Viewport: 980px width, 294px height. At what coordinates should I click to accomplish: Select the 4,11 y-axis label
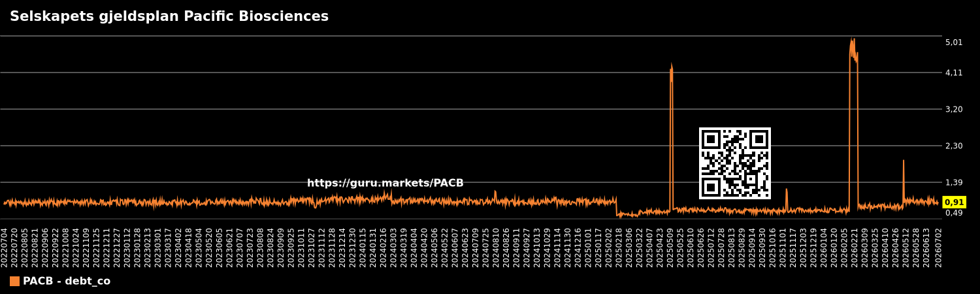click(x=954, y=73)
